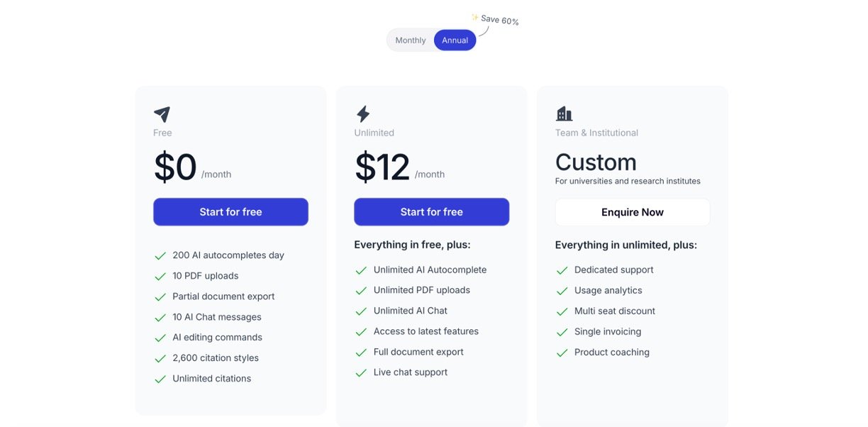The width and height of the screenshot is (868, 427).
Task: Click the Usage analytics feature text
Action: pyautogui.click(x=608, y=290)
